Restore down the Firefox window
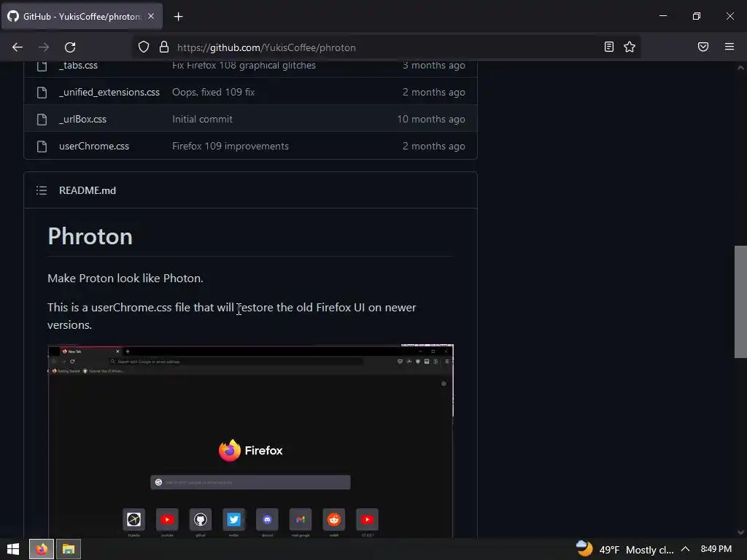Image resolution: width=747 pixels, height=560 pixels. (x=697, y=16)
